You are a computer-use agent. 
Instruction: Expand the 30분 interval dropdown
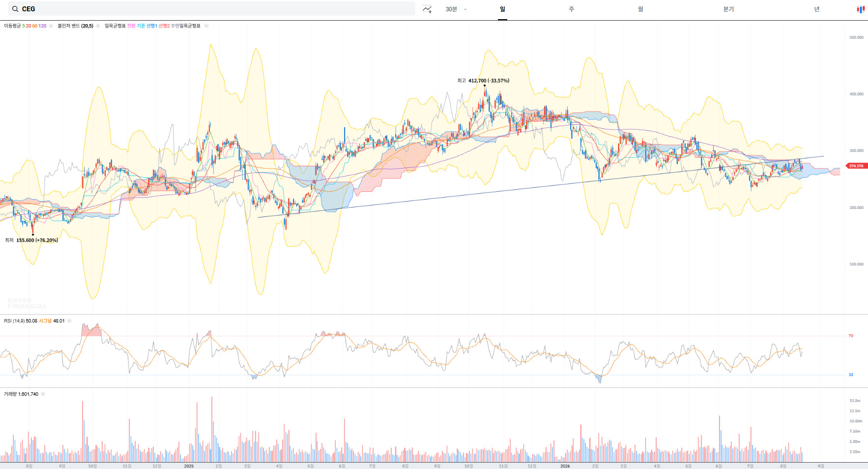[456, 9]
